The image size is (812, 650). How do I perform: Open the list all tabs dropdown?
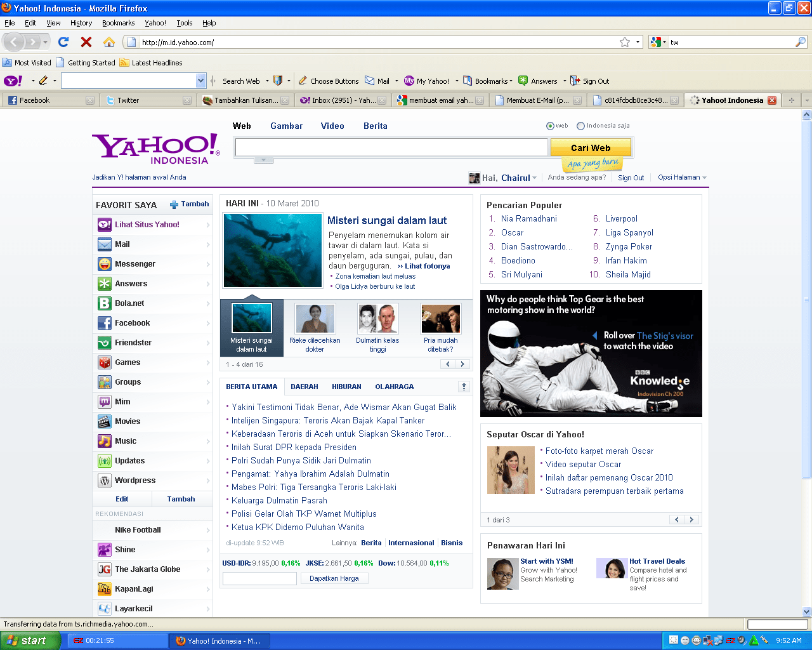coord(807,100)
